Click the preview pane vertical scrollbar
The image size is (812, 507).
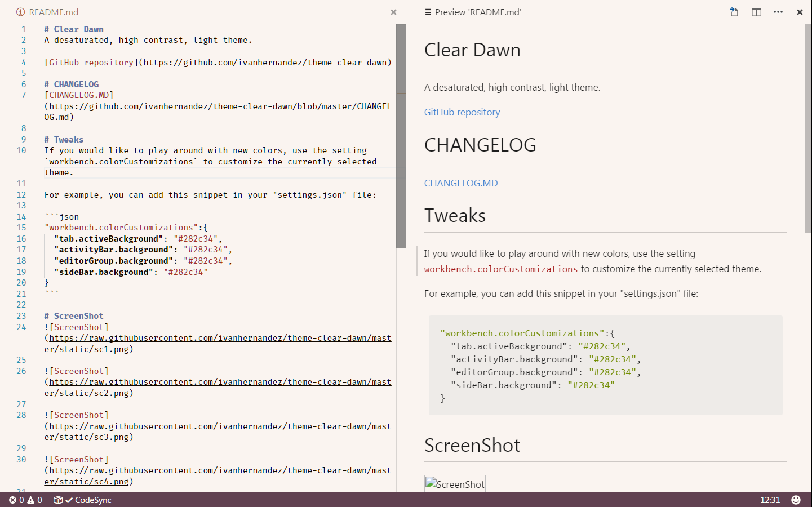[x=808, y=128]
